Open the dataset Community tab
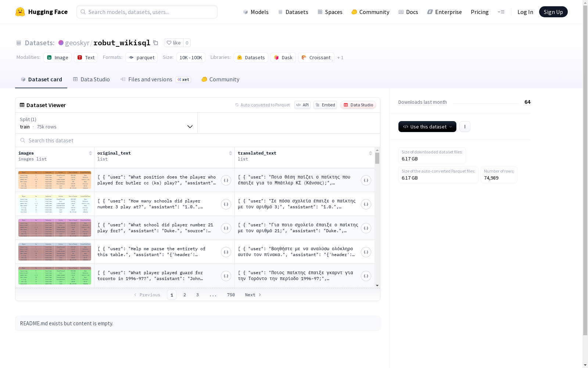Image resolution: width=588 pixels, height=368 pixels. pyautogui.click(x=220, y=79)
